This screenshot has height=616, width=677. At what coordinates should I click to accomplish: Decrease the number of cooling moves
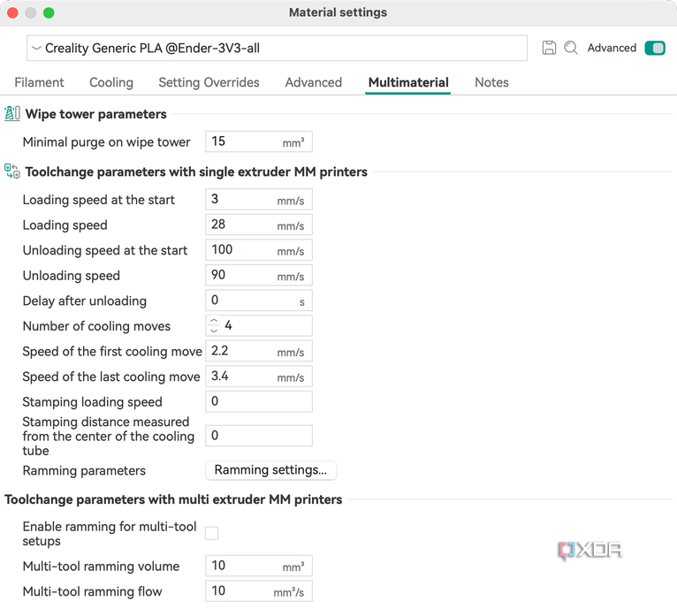coord(214,331)
